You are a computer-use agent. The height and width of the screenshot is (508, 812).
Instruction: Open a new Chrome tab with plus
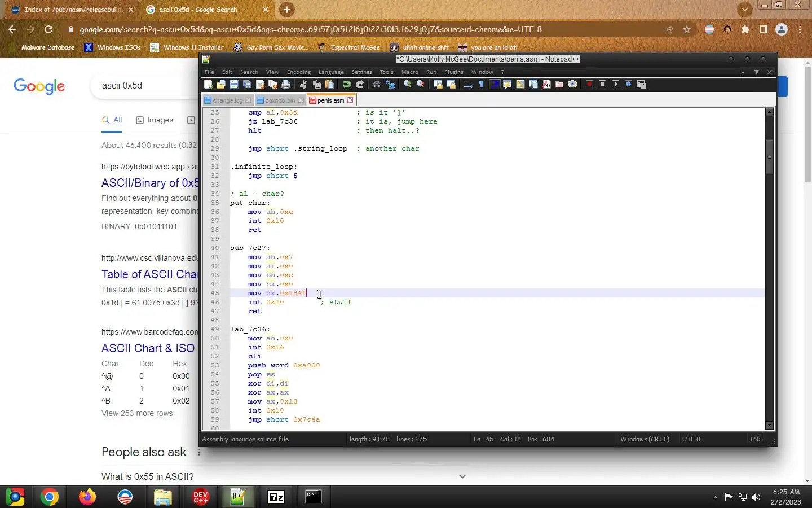point(287,10)
